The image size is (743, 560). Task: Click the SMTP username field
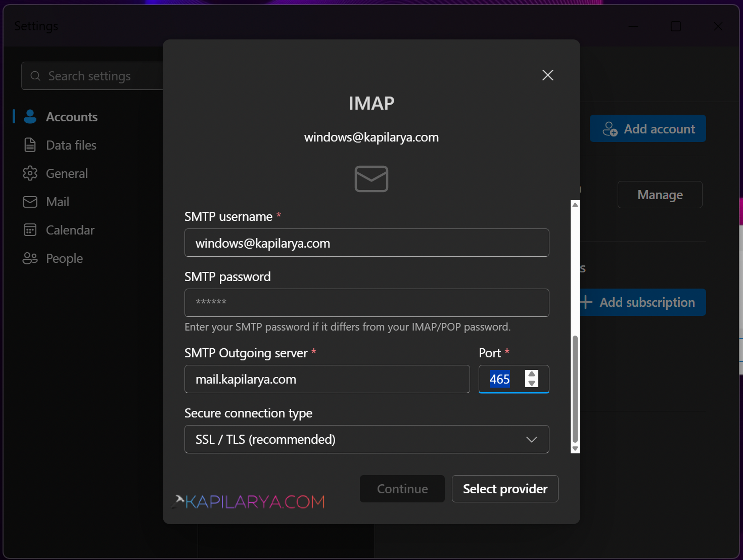(x=367, y=243)
